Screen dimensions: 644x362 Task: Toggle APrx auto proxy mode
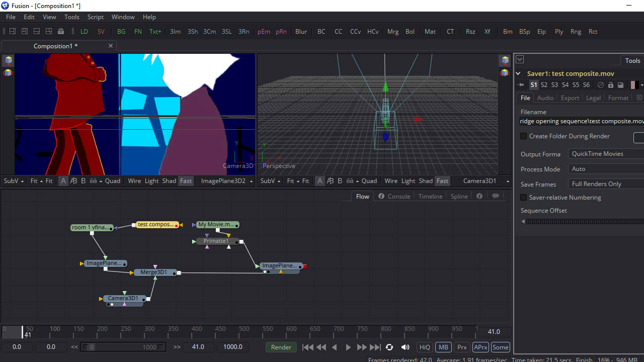coord(480,347)
